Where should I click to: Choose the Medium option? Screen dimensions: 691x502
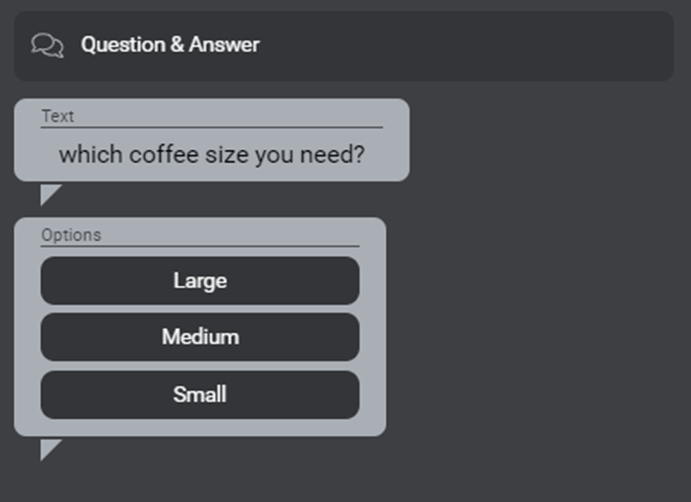[200, 337]
